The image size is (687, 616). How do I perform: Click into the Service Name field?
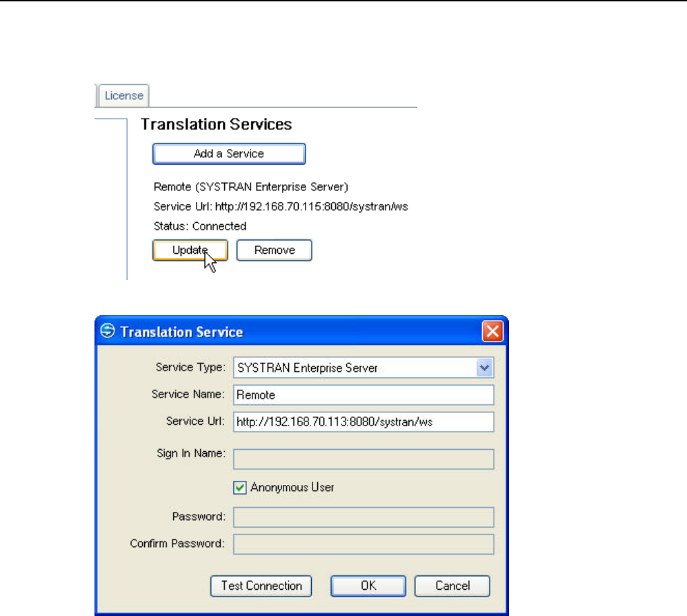tap(364, 395)
